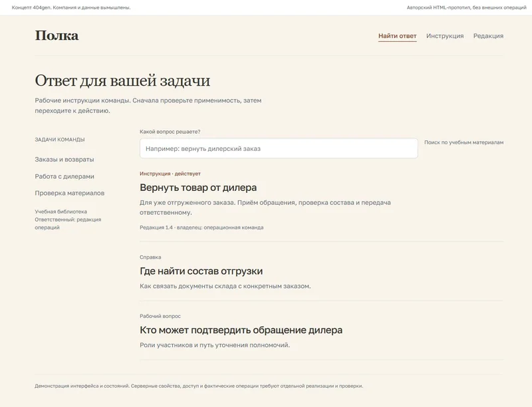This screenshot has width=532, height=407.
Task: Click the Концепт 404gen notice text
Action: coord(71,7)
